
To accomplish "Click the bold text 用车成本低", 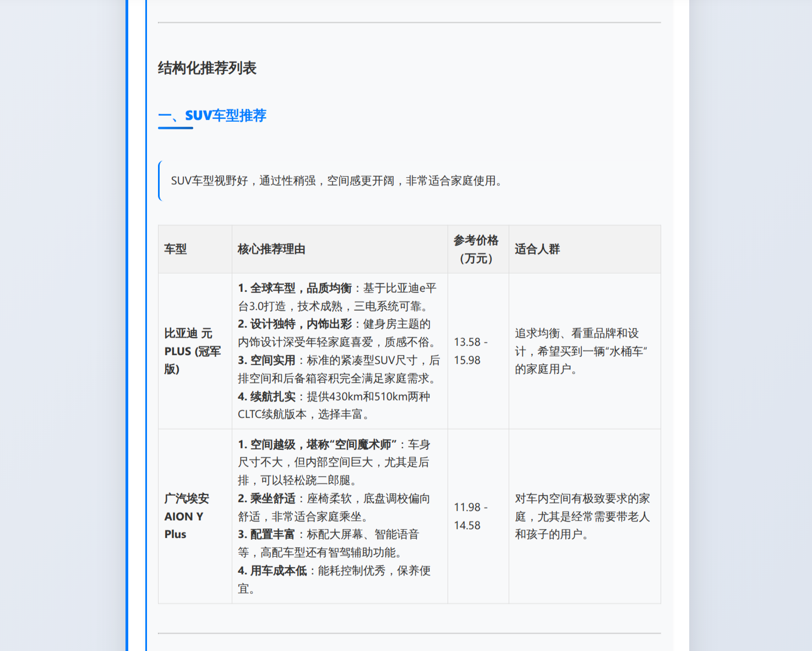I will tap(278, 571).
